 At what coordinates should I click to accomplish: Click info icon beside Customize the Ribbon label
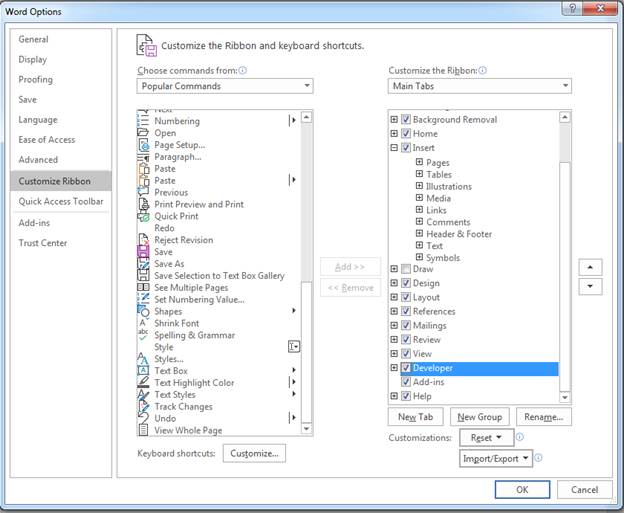(482, 70)
